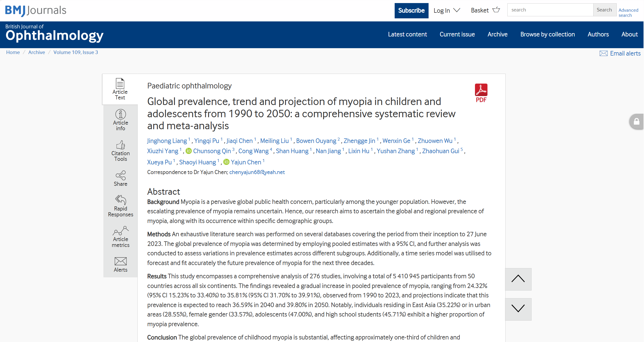This screenshot has width=644, height=342.
Task: Open the Basket cart icon
Action: pos(496,10)
